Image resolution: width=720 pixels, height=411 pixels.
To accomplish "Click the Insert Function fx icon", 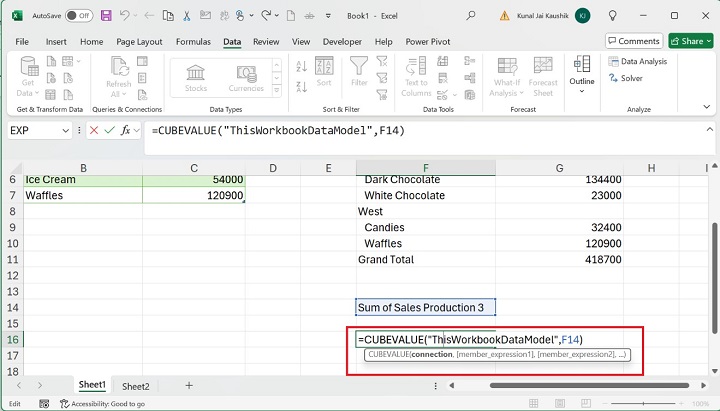I will point(127,131).
